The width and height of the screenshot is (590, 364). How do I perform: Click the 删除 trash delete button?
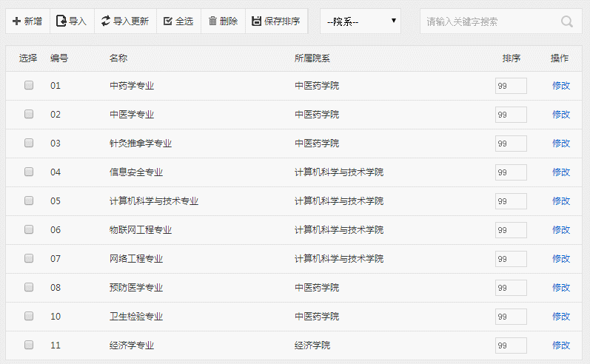coord(223,21)
